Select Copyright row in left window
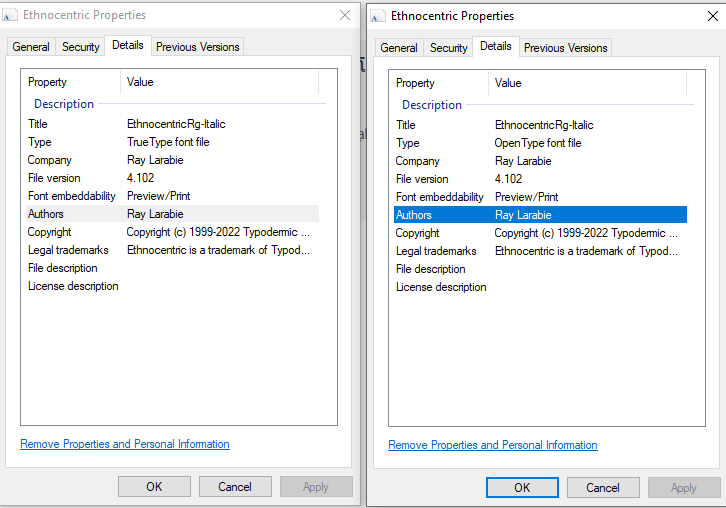 click(172, 232)
